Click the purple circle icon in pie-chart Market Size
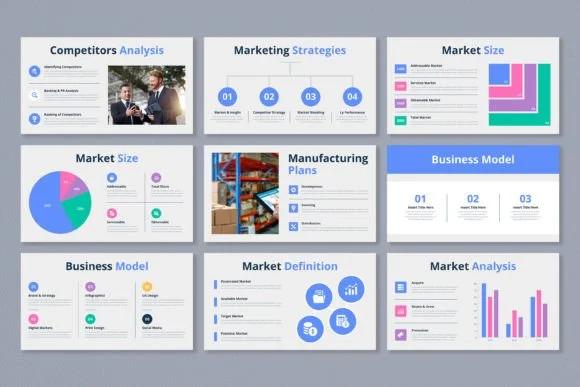This screenshot has width=580, height=387. (x=156, y=178)
